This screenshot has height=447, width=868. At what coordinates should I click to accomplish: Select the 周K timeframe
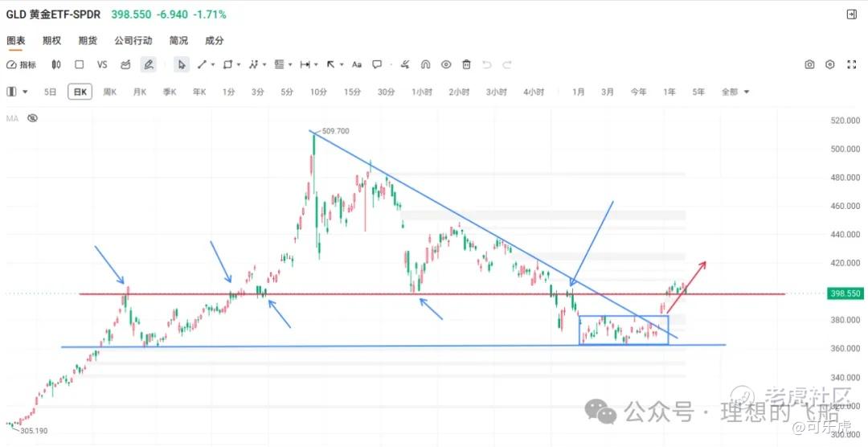click(109, 92)
